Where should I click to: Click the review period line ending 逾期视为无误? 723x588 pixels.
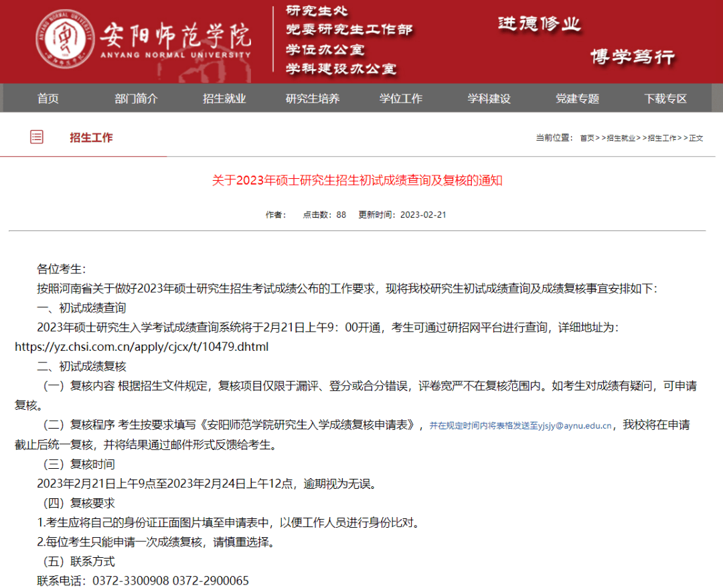click(208, 484)
